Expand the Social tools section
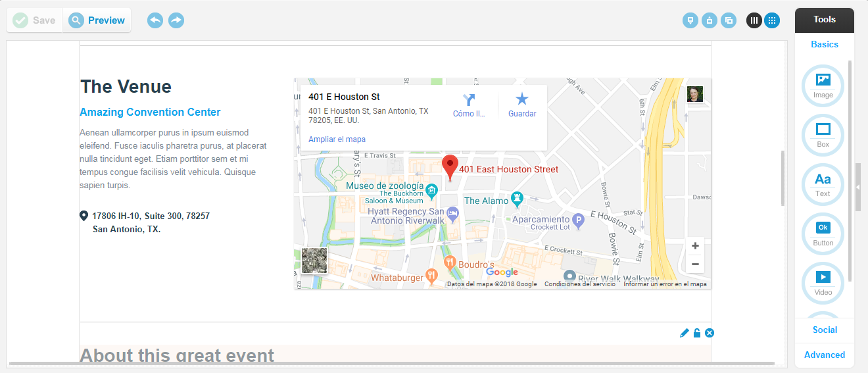The width and height of the screenshot is (868, 373). tap(825, 330)
